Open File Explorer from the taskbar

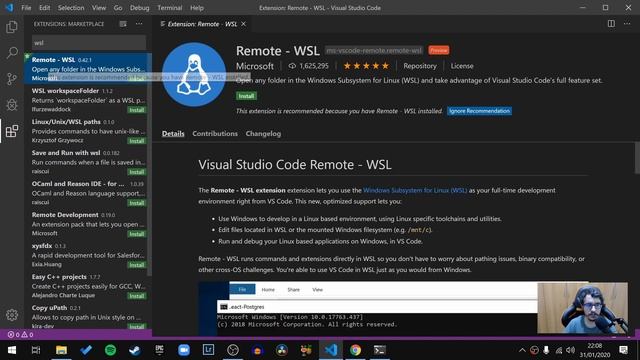[x=61, y=350]
